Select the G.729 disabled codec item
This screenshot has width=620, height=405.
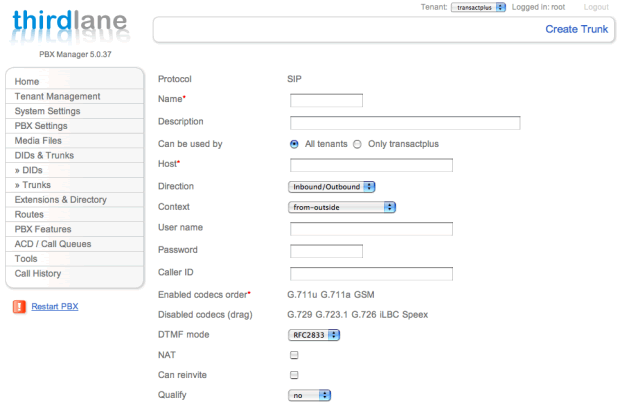pos(299,315)
